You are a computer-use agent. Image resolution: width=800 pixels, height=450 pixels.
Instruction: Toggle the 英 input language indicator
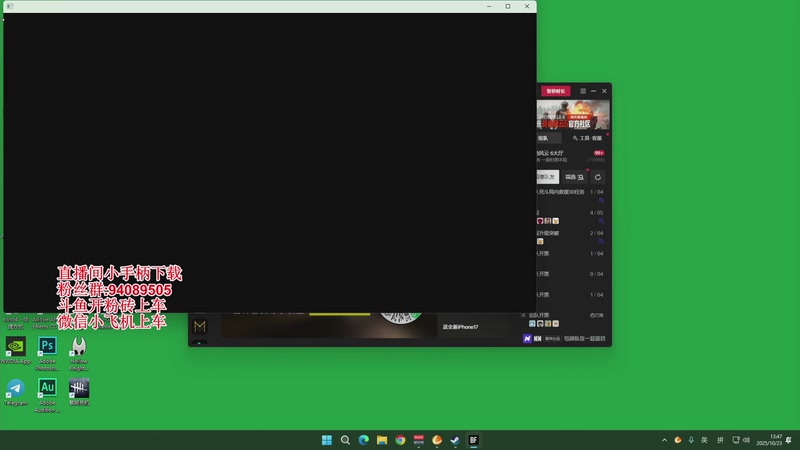tap(705, 440)
